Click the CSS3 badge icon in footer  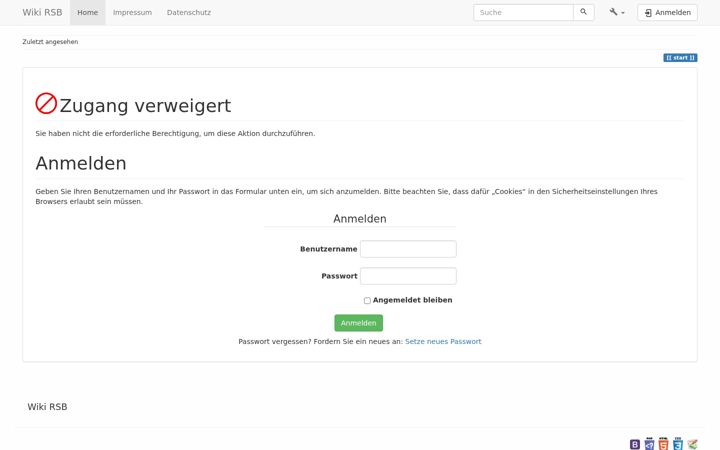click(x=678, y=444)
